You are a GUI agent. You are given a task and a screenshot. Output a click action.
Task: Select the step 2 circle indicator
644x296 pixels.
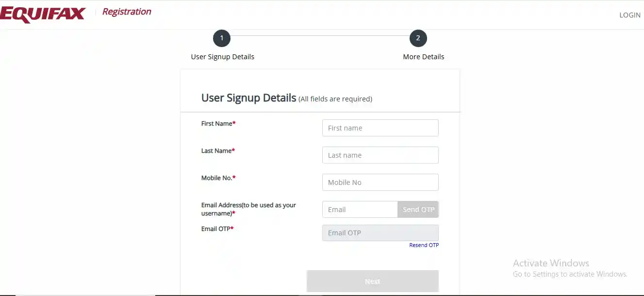[418, 38]
